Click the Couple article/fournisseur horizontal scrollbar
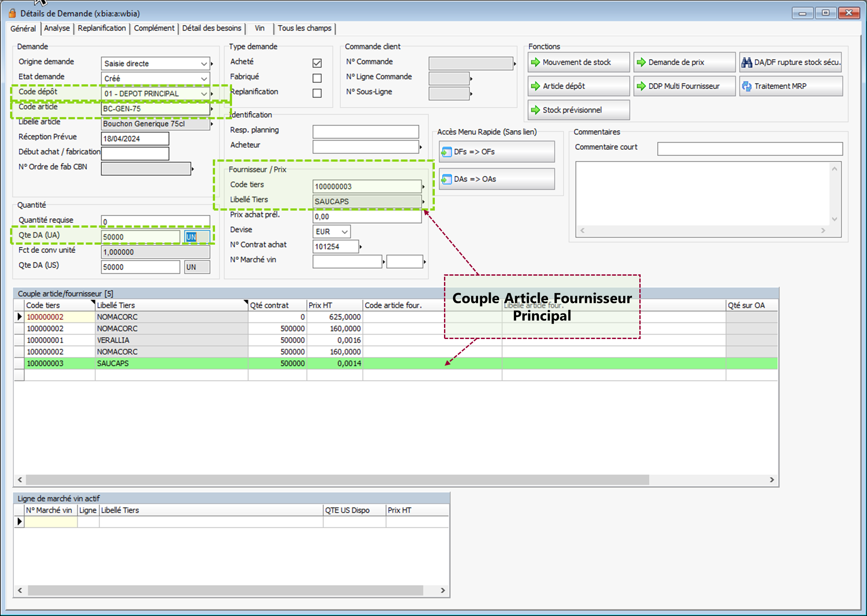 [x=336, y=480]
